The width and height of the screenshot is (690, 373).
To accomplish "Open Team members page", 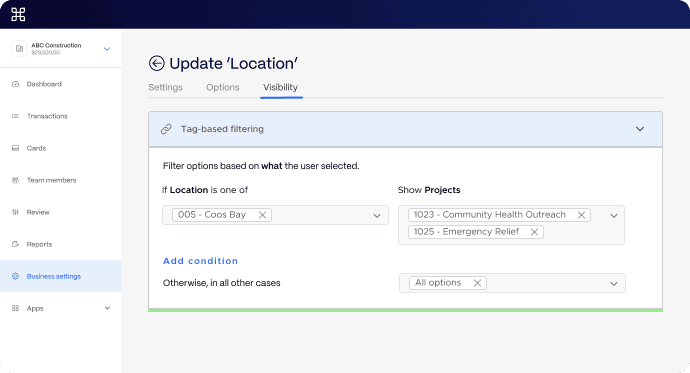I will [x=51, y=180].
